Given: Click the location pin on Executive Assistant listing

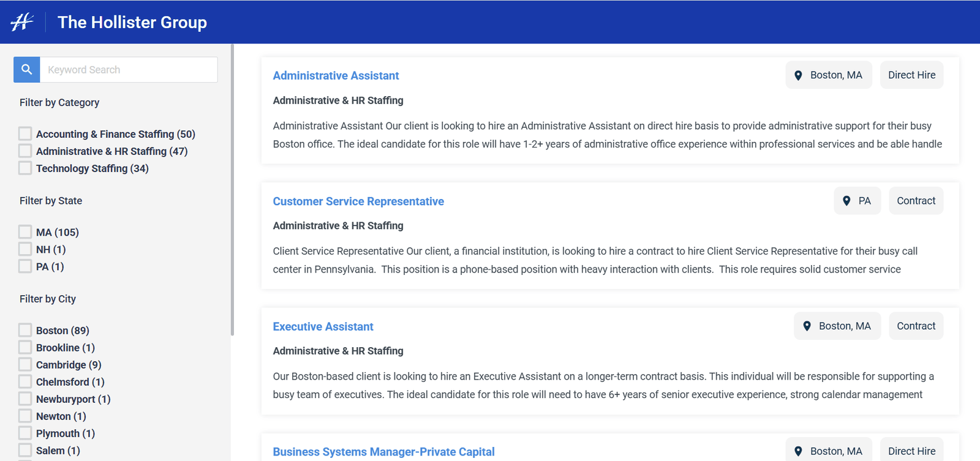Looking at the screenshot, I should coord(807,326).
